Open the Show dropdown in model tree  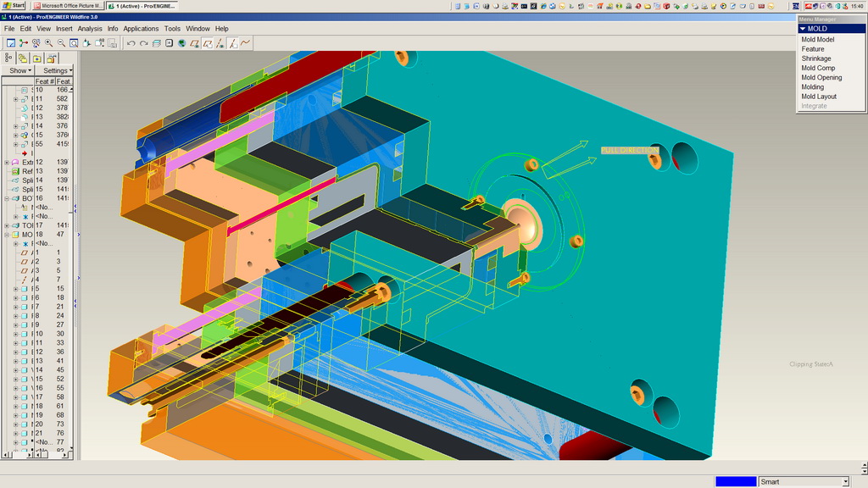pos(19,70)
